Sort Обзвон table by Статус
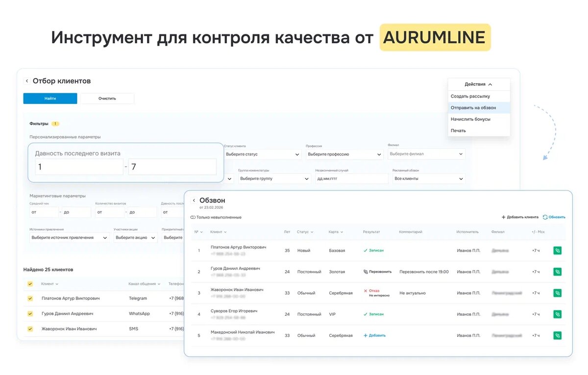The image size is (588, 375). coord(305,232)
